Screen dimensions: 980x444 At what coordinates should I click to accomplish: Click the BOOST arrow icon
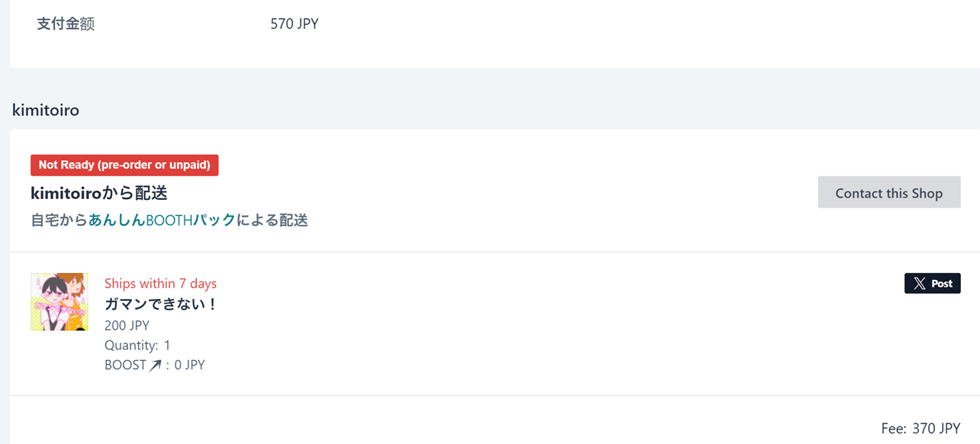[156, 365]
